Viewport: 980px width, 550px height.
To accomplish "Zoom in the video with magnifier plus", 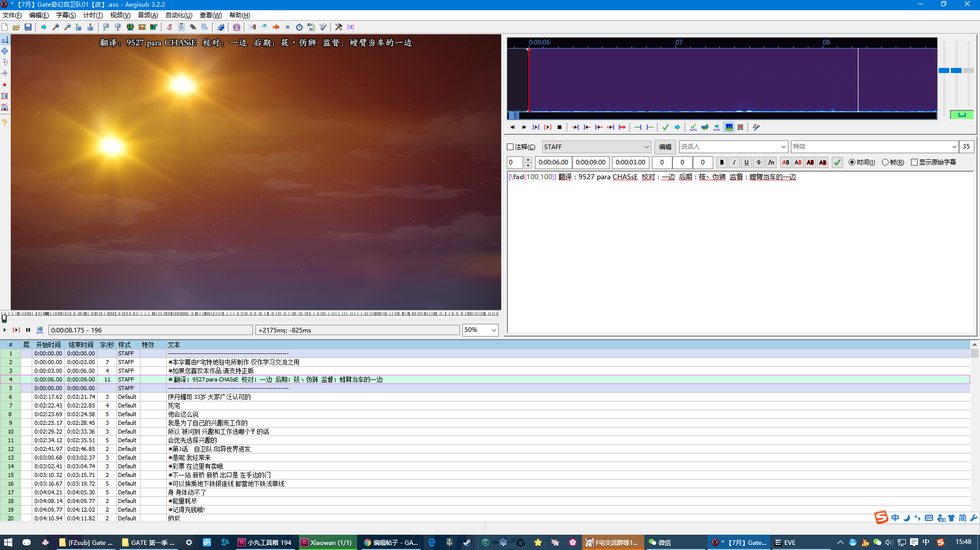I will [56, 27].
